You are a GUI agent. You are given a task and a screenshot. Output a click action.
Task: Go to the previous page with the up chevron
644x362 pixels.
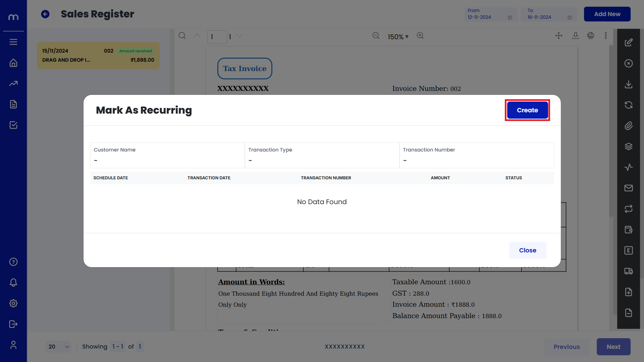pyautogui.click(x=197, y=36)
